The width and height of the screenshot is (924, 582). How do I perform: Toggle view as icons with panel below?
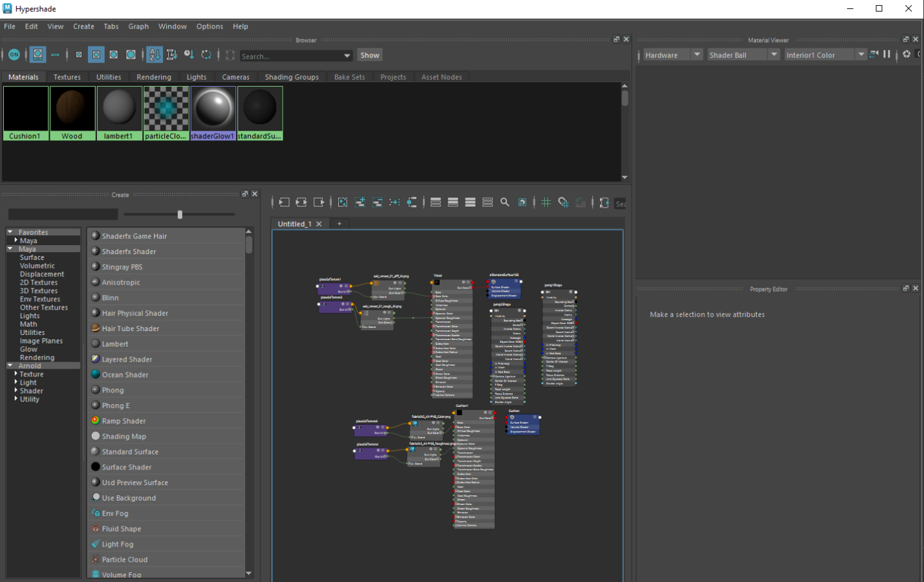pos(38,55)
